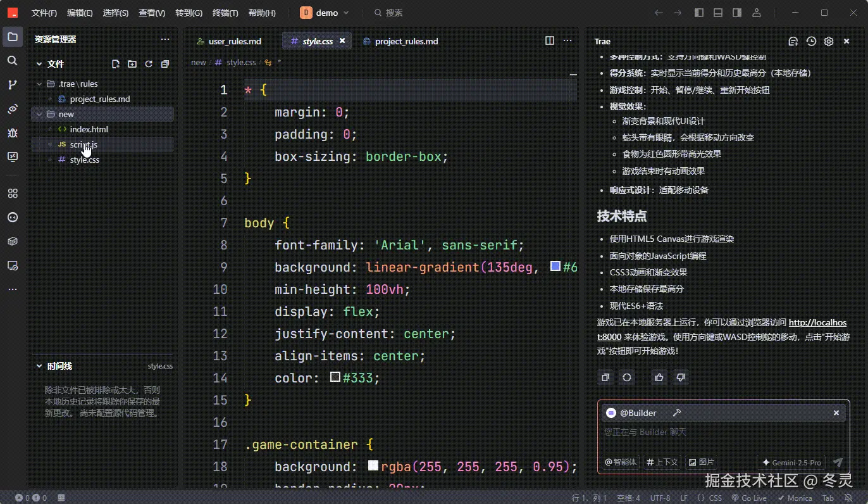Click the rgba(255, 255, 255, 0.95) color swatch
This screenshot has width=868, height=504.
(373, 466)
